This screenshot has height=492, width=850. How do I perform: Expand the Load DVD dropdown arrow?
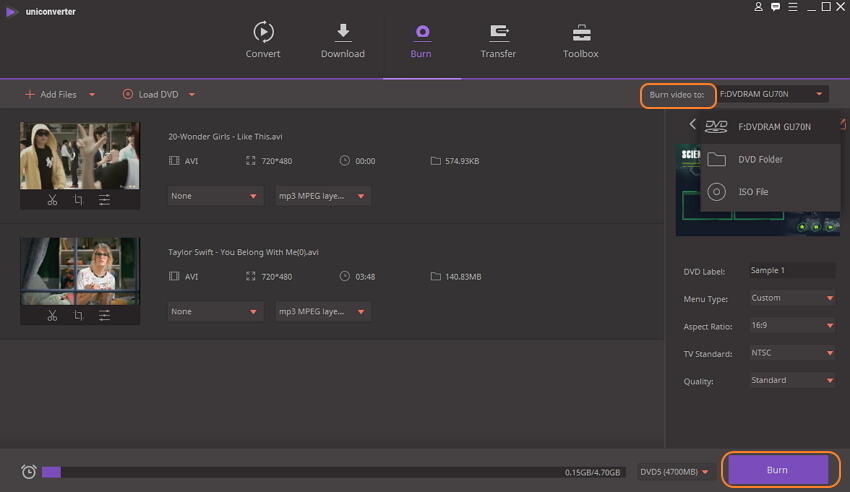192,94
